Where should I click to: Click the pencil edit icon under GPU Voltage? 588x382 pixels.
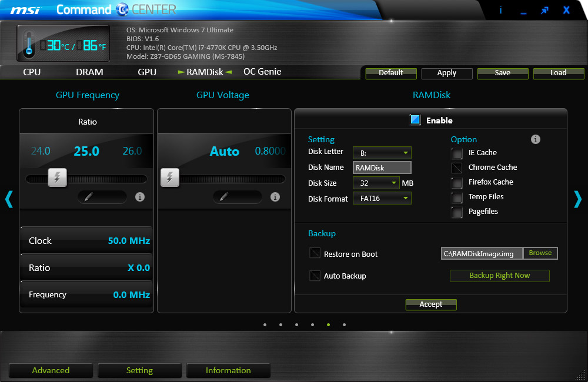coord(223,197)
